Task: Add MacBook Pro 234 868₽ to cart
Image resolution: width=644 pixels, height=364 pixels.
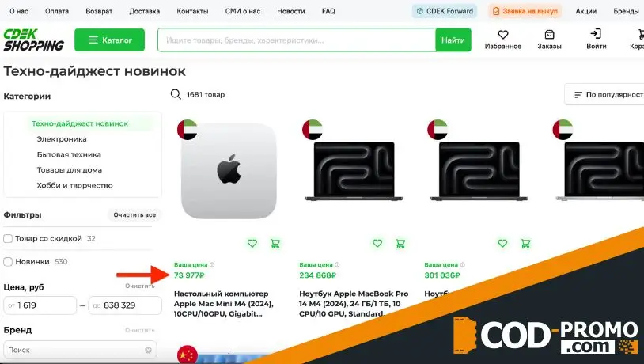Action: [x=400, y=243]
